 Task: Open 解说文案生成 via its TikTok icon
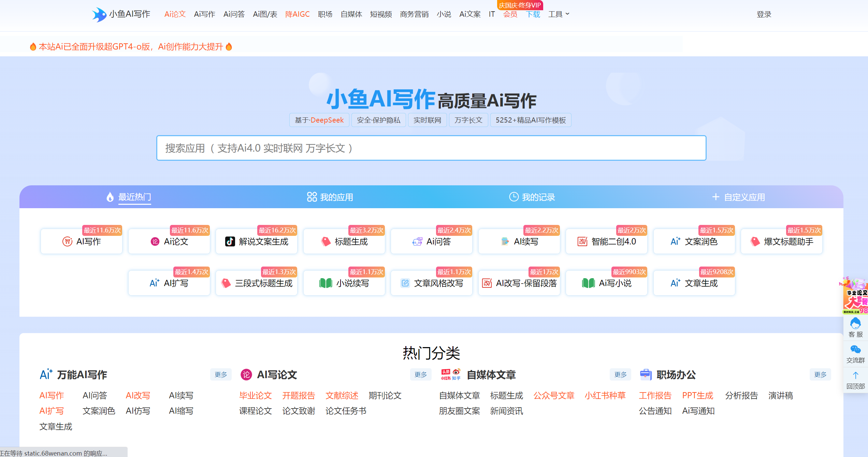230,242
